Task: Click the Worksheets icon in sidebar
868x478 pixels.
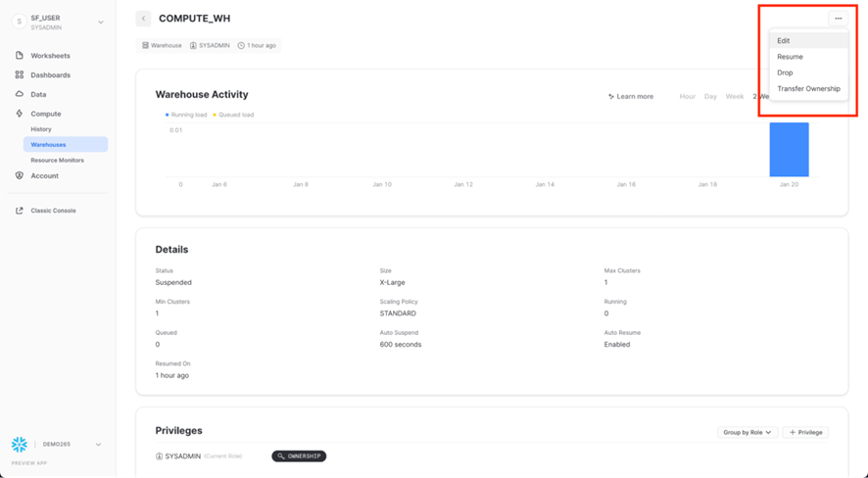Action: [20, 56]
